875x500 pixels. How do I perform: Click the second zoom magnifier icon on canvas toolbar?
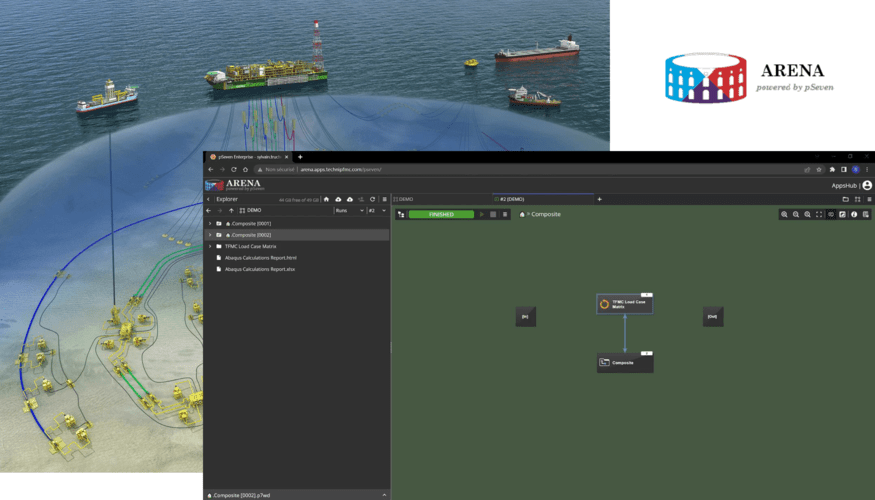[796, 214]
